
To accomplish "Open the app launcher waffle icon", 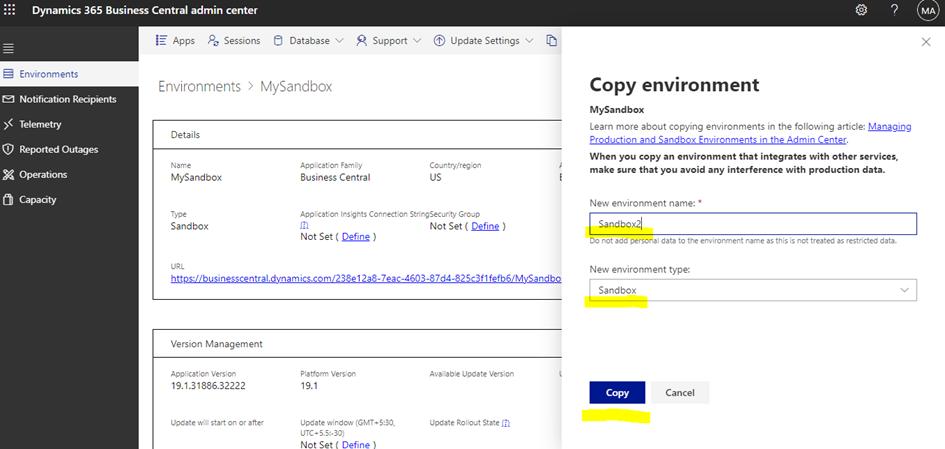I will 10,10.
